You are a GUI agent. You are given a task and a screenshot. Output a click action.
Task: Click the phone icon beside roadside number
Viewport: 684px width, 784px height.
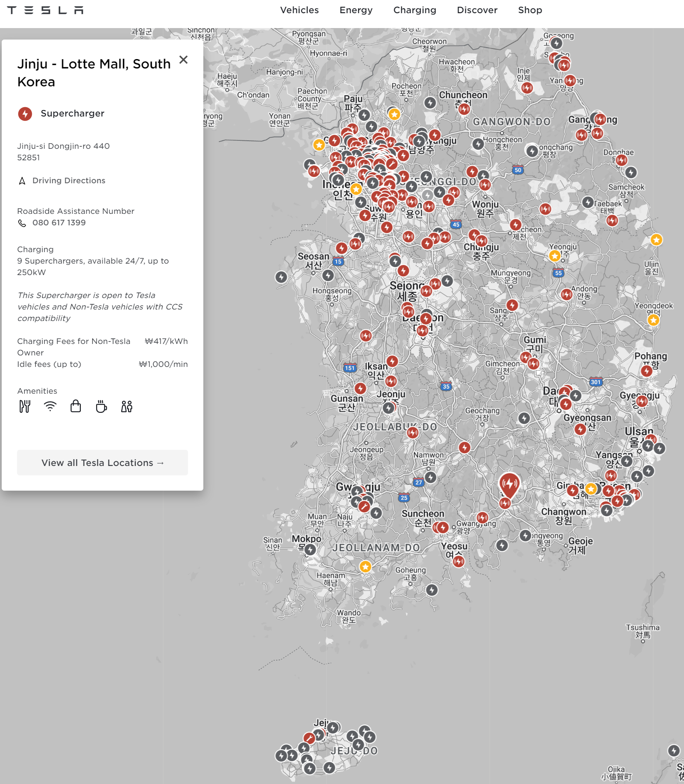(22, 223)
